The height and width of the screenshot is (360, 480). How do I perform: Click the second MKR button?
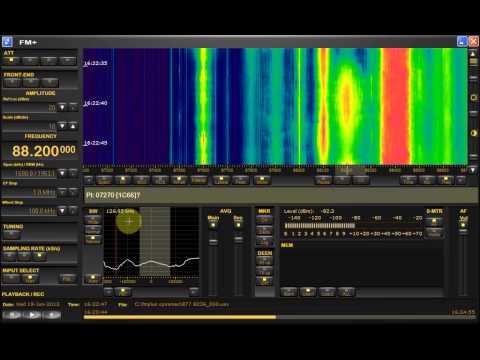pos(264,231)
